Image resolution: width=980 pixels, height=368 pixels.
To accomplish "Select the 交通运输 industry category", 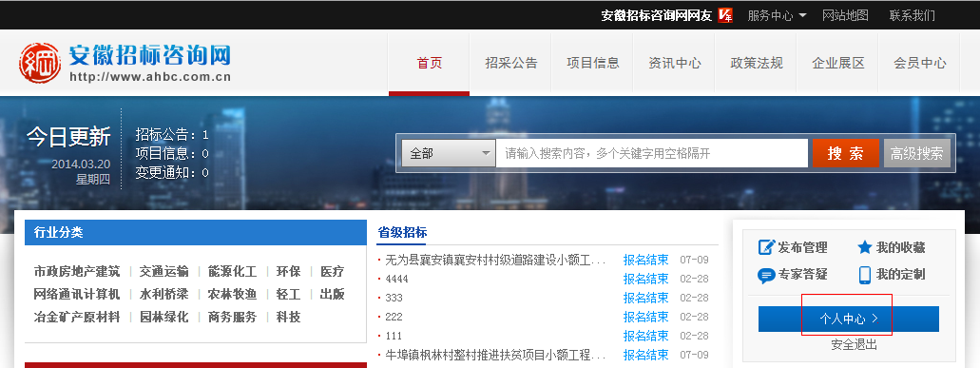I will click(x=163, y=272).
